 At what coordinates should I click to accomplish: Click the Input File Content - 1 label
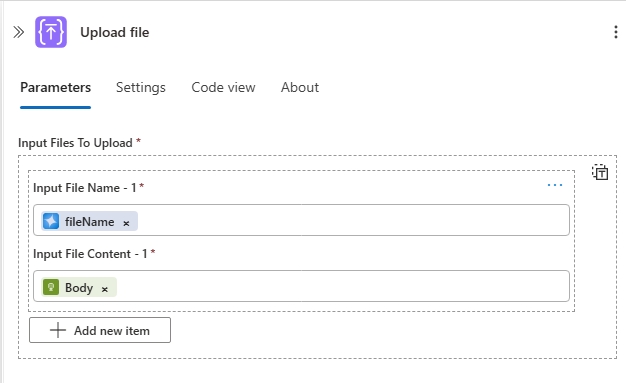click(x=90, y=254)
